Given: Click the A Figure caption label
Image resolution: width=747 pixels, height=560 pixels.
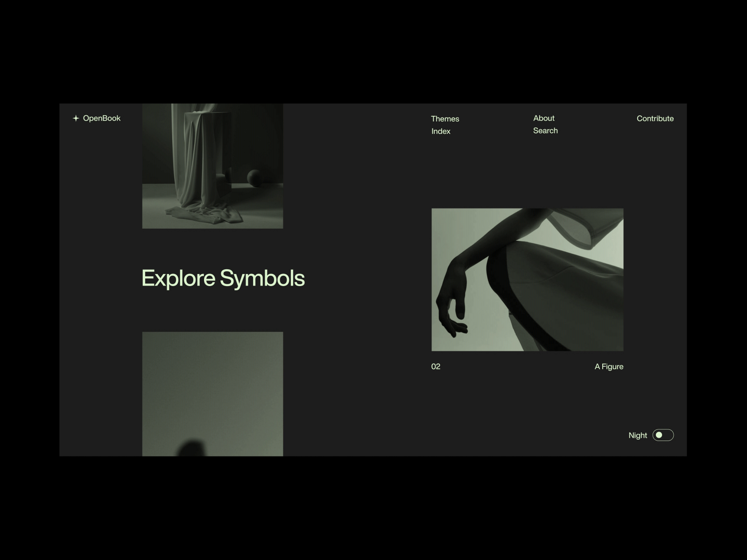Looking at the screenshot, I should point(609,366).
